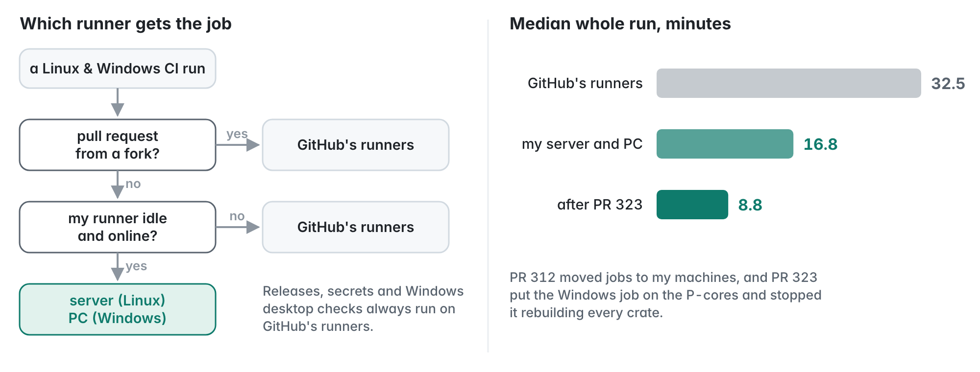Click the 'no' label next to the idle question arrow
The height and width of the screenshot is (372, 980).
tap(237, 216)
